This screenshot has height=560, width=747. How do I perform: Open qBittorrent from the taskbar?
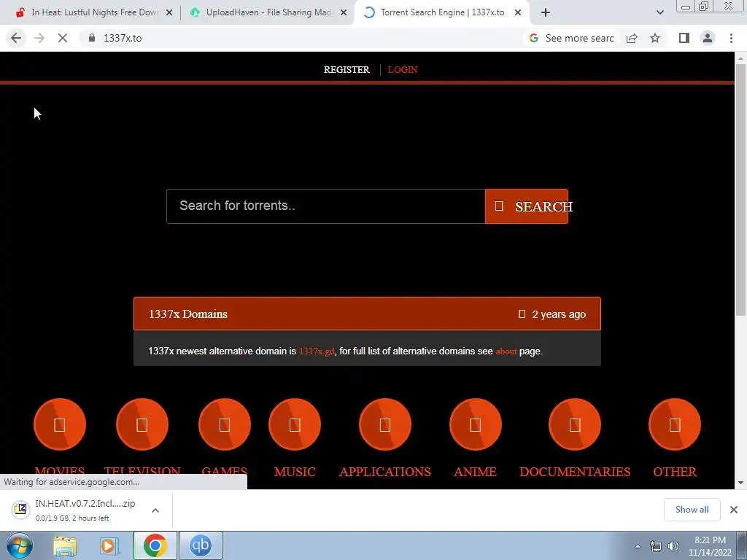201,545
